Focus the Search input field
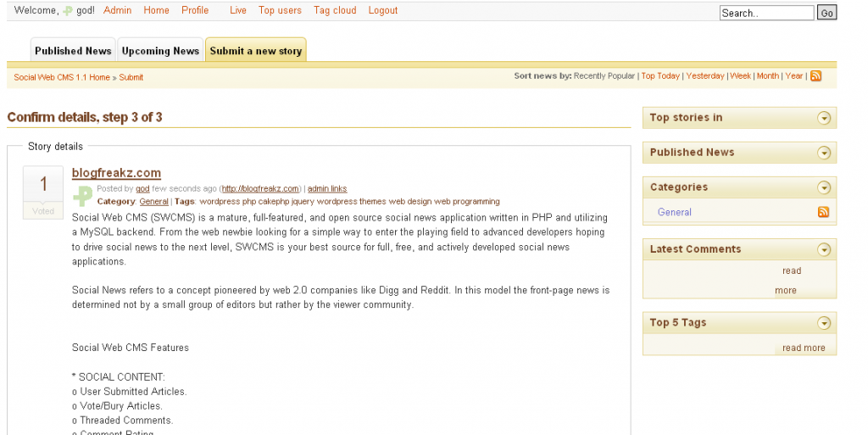The width and height of the screenshot is (868, 435). [765, 13]
